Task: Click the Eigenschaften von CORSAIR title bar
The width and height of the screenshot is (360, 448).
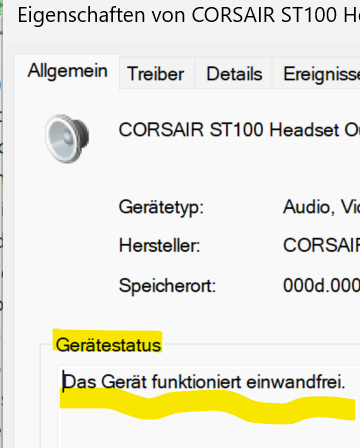Action: click(182, 16)
